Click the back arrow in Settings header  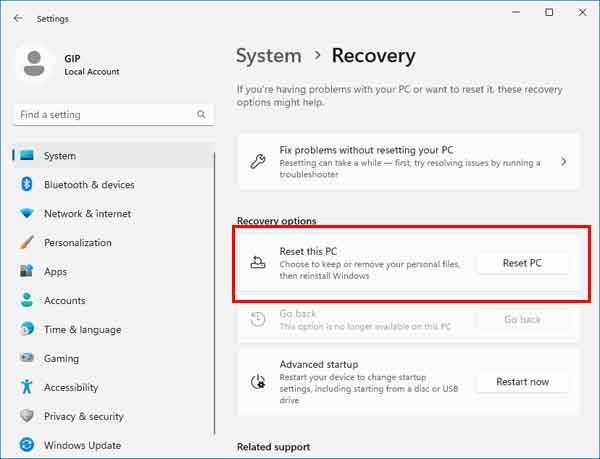(x=18, y=18)
